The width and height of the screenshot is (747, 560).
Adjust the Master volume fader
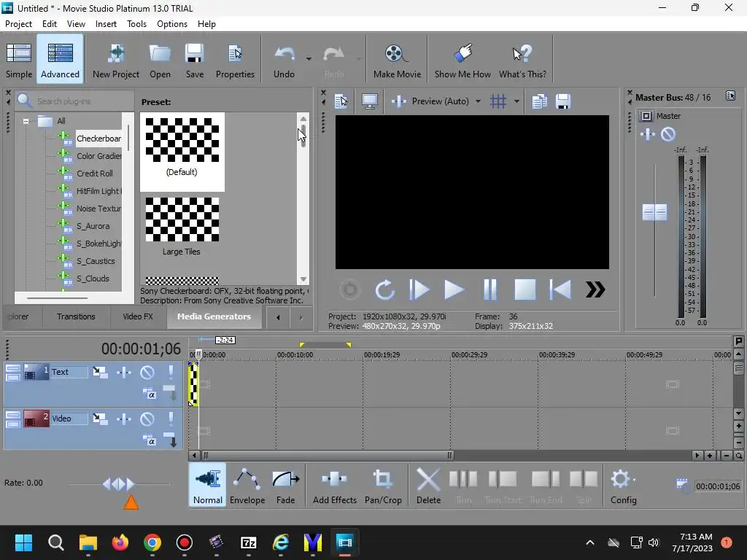coord(654,212)
